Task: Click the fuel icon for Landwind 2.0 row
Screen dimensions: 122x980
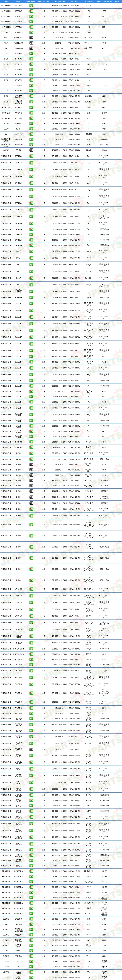Action: (x=31, y=140)
